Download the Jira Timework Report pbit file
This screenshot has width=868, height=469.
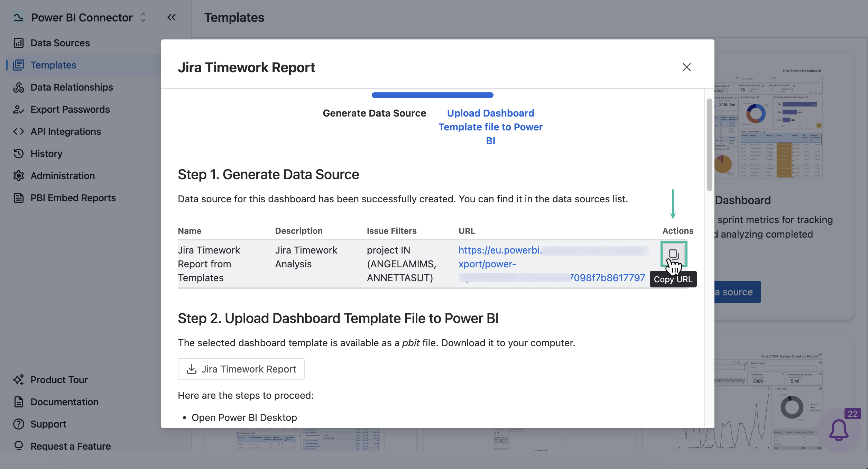[x=241, y=369]
